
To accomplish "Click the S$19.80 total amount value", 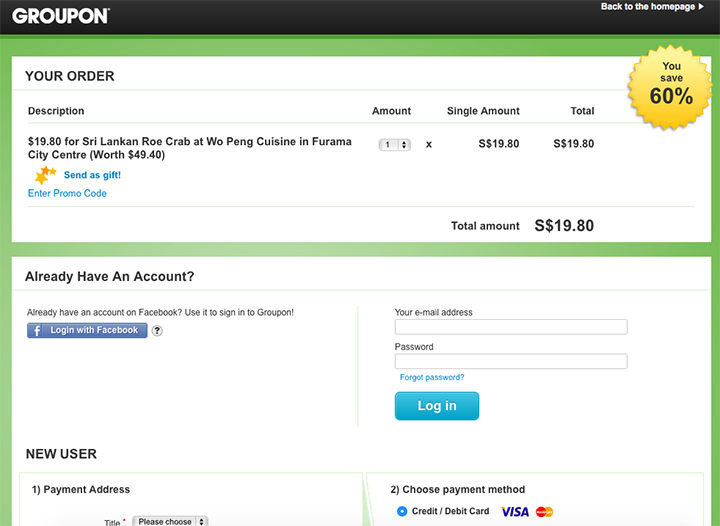I will click(564, 225).
